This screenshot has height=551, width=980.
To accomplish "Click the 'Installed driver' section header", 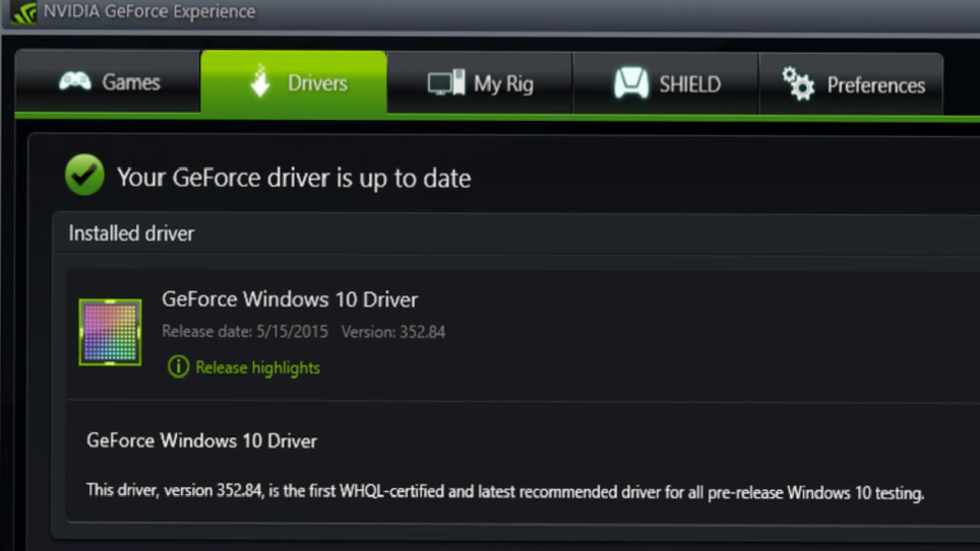I will (x=132, y=233).
